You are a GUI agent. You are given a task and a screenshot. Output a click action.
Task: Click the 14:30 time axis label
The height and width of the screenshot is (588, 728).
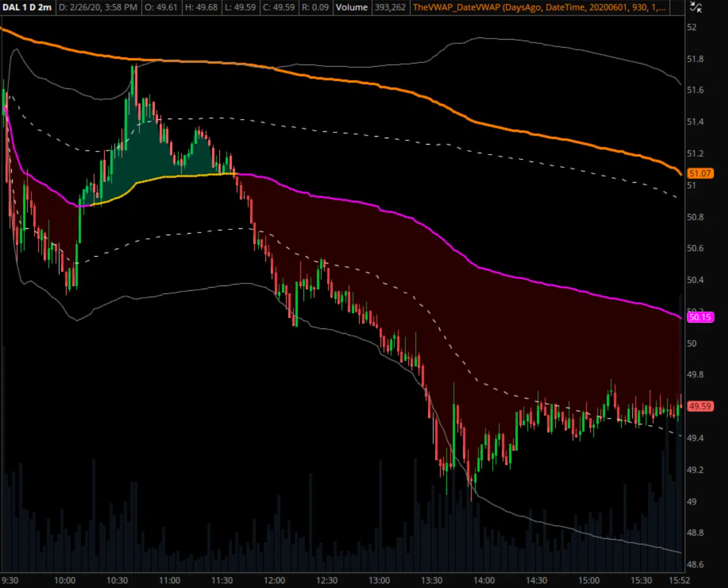click(x=536, y=581)
